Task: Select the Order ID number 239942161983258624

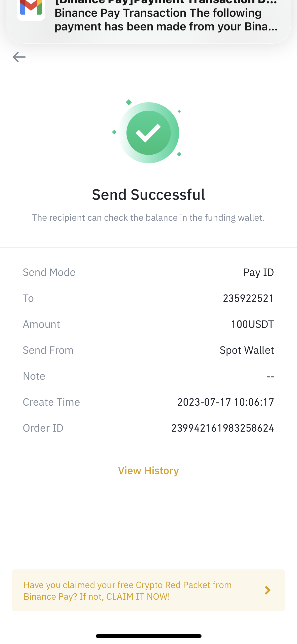Action: [222, 428]
